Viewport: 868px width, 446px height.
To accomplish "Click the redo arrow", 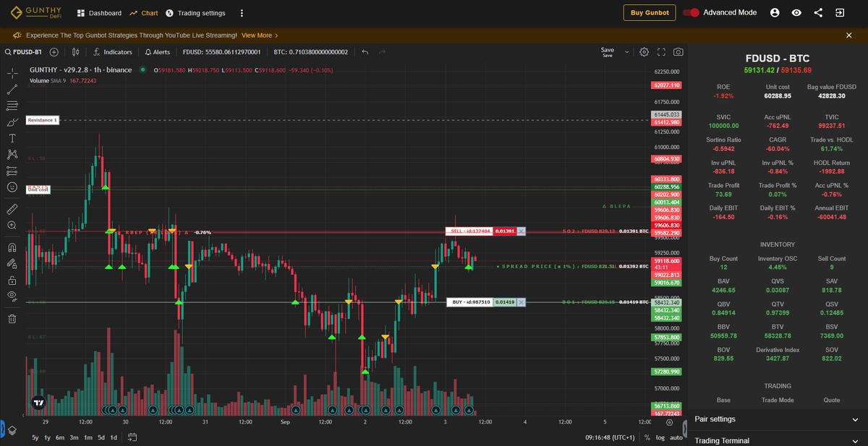I will [383, 52].
